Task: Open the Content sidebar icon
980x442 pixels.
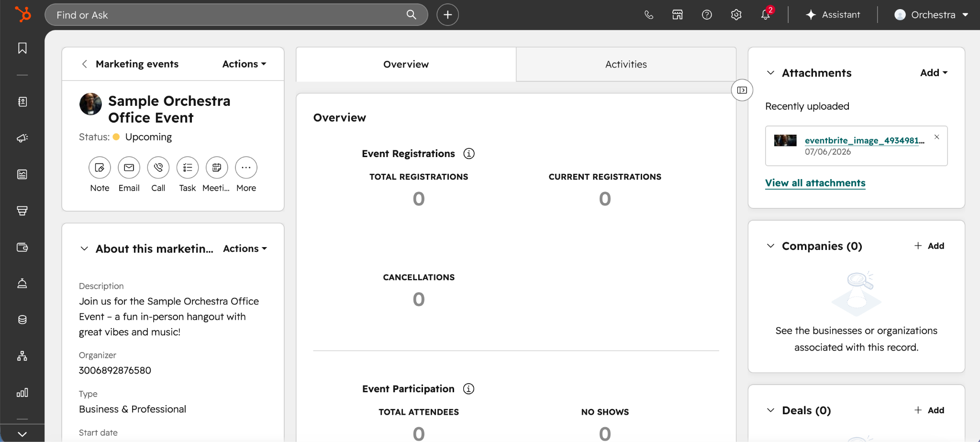Action: tap(22, 174)
